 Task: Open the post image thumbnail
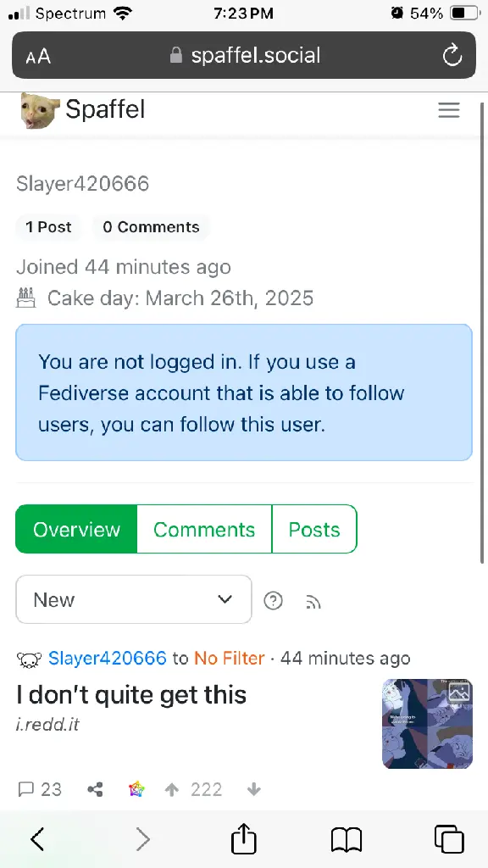click(x=427, y=724)
